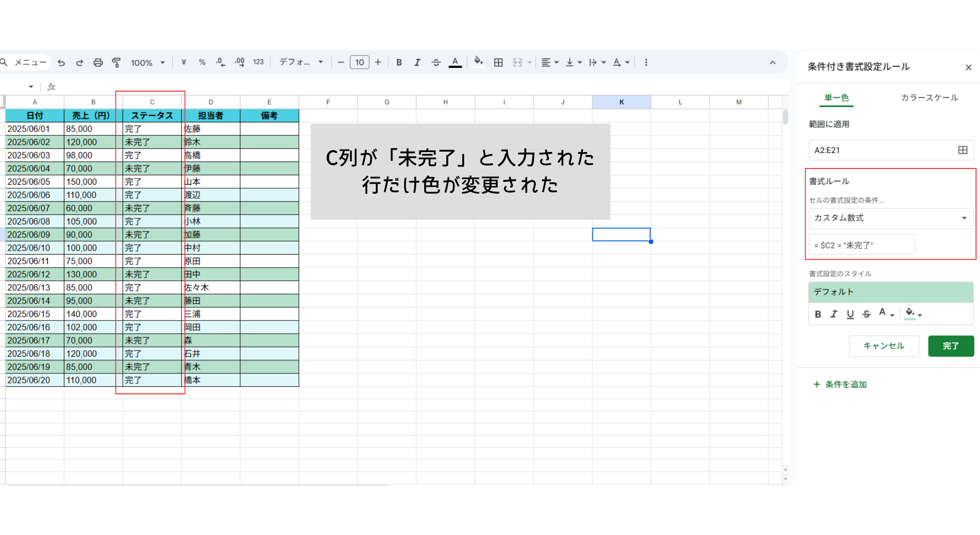Open text wrapping dropdown
The height and width of the screenshot is (535, 980).
(597, 62)
